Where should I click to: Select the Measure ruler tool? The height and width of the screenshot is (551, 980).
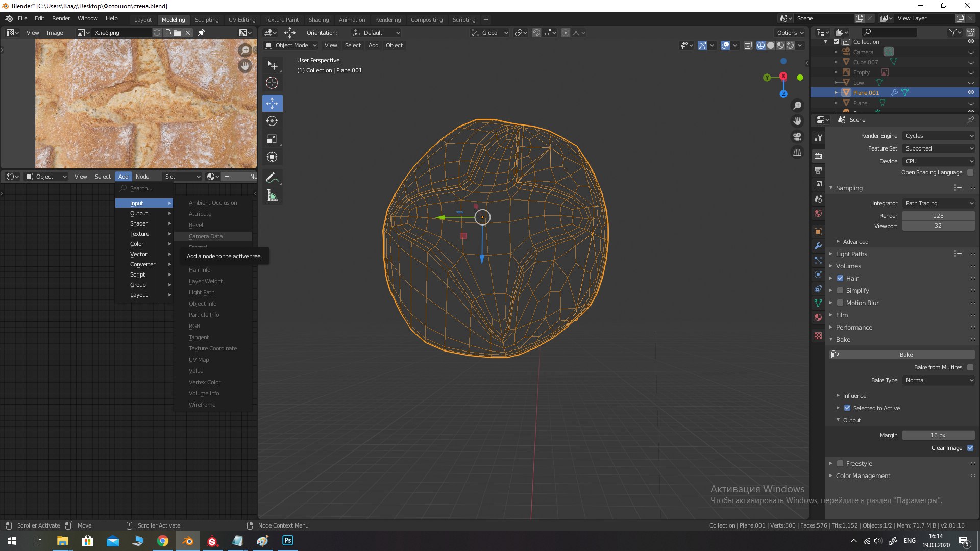pos(272,195)
